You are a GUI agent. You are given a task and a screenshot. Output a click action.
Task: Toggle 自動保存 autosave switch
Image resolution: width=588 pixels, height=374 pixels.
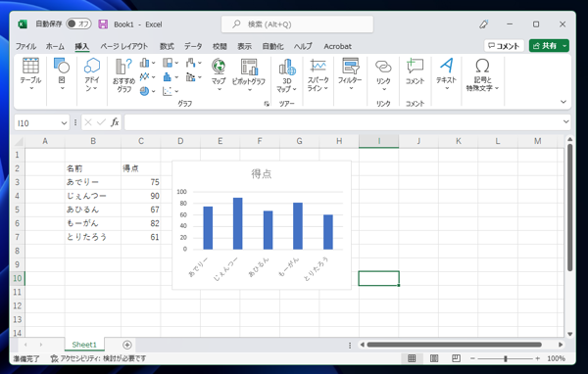coord(78,23)
